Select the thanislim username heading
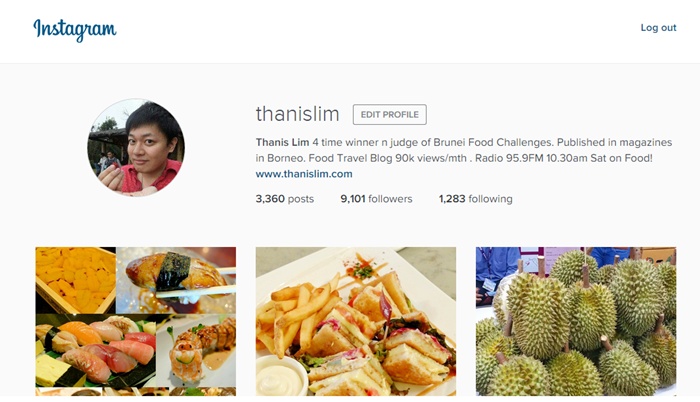Viewport: 700px width, 402px height. [297, 114]
